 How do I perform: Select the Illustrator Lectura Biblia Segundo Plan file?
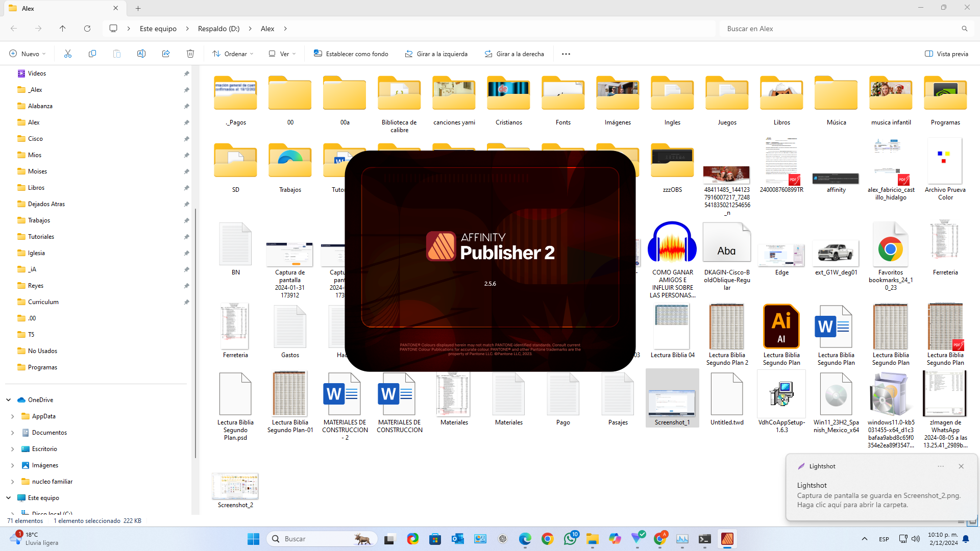781,335
